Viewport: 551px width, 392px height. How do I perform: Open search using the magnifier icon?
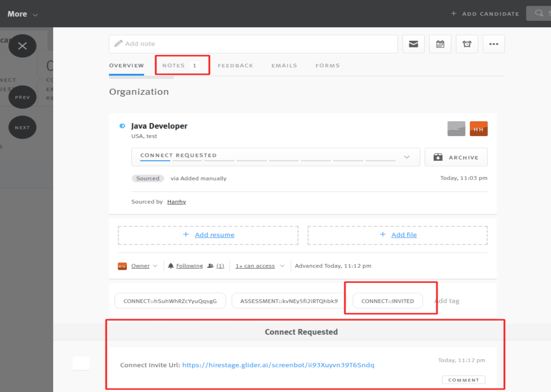pyautogui.click(x=539, y=13)
